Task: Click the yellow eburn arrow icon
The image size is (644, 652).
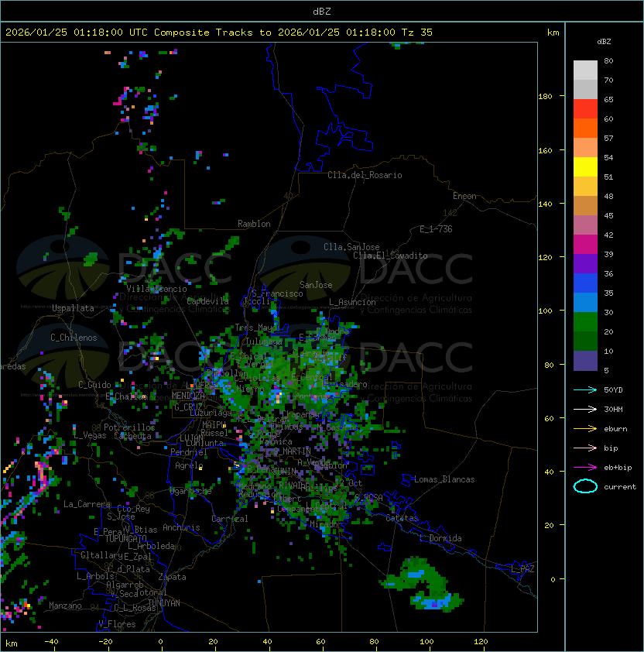Action: 585,429
